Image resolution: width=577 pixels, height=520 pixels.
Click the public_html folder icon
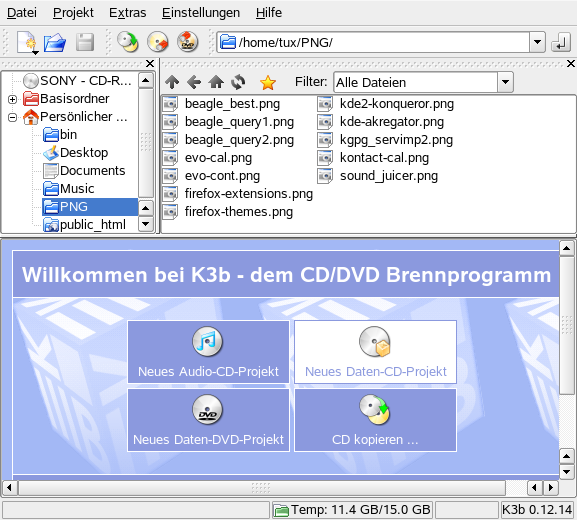51,225
